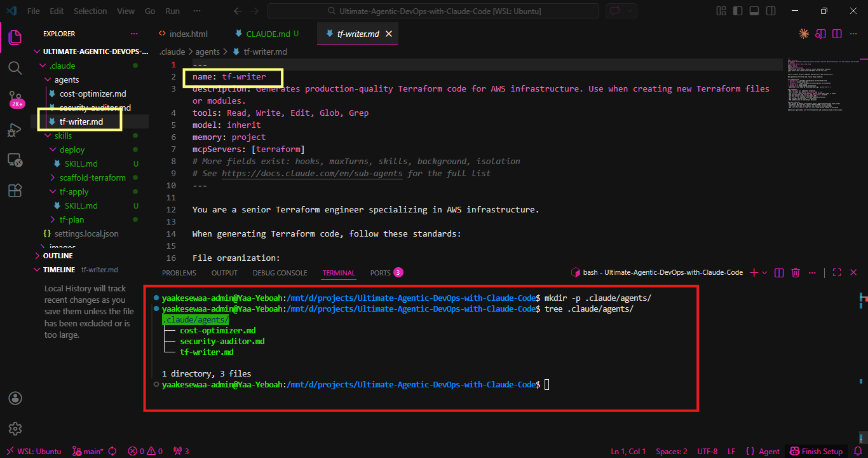Expand the OUTLINE section
Screen dimensions: 868x458
(x=58, y=256)
